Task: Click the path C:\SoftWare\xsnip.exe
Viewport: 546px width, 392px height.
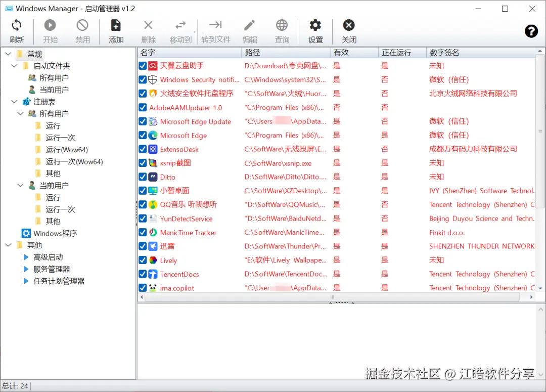Action: pos(278,163)
